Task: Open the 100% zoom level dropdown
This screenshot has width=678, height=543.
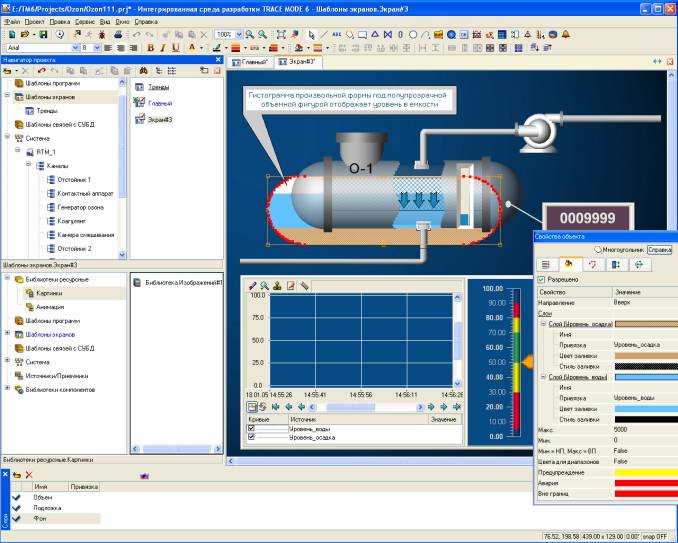Action: 237,34
